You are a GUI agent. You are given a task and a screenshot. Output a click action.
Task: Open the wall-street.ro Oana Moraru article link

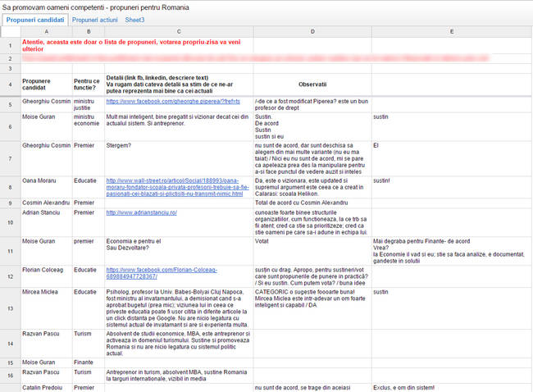177,187
